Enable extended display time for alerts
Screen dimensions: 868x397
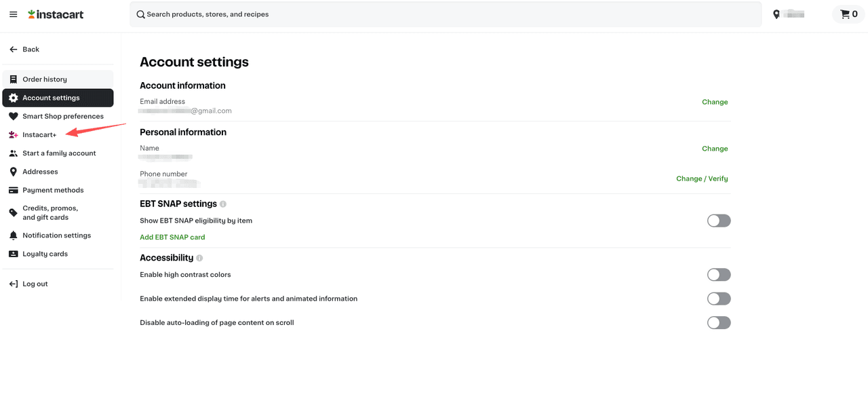(719, 299)
